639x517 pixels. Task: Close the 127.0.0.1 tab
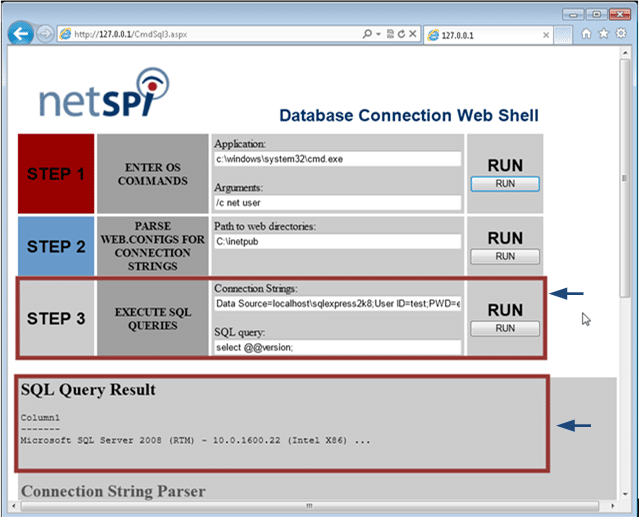(x=546, y=35)
